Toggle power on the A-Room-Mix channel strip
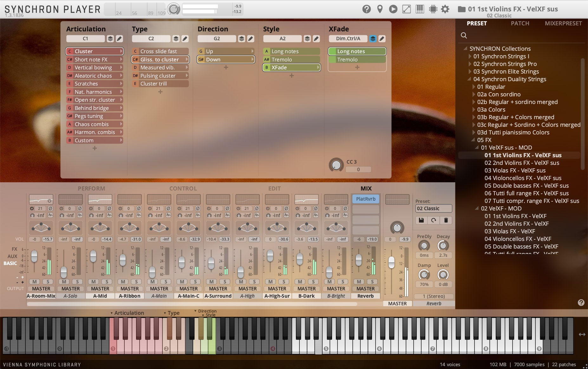588x369 pixels. pyautogui.click(x=31, y=208)
